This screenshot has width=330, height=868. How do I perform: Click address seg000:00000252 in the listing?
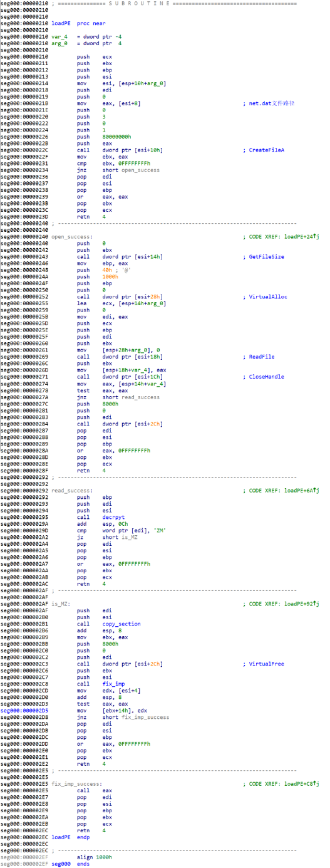(x=24, y=297)
